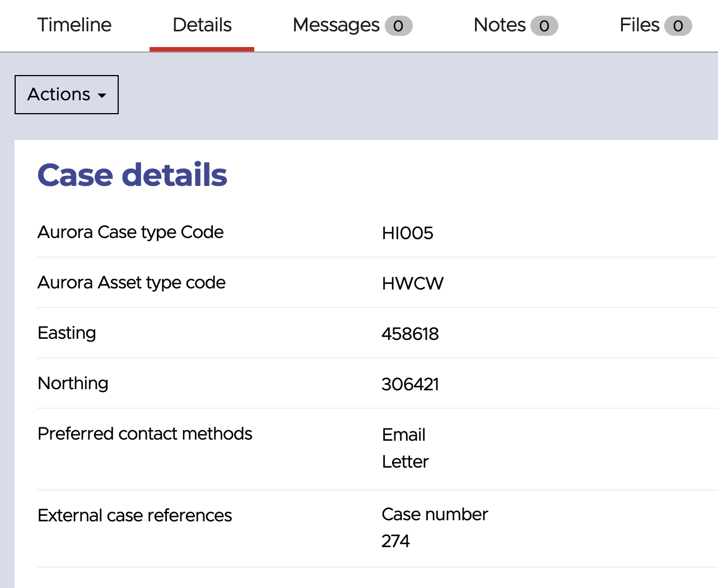This screenshot has height=588, width=718.
Task: Select the Details tab
Action: click(x=202, y=25)
